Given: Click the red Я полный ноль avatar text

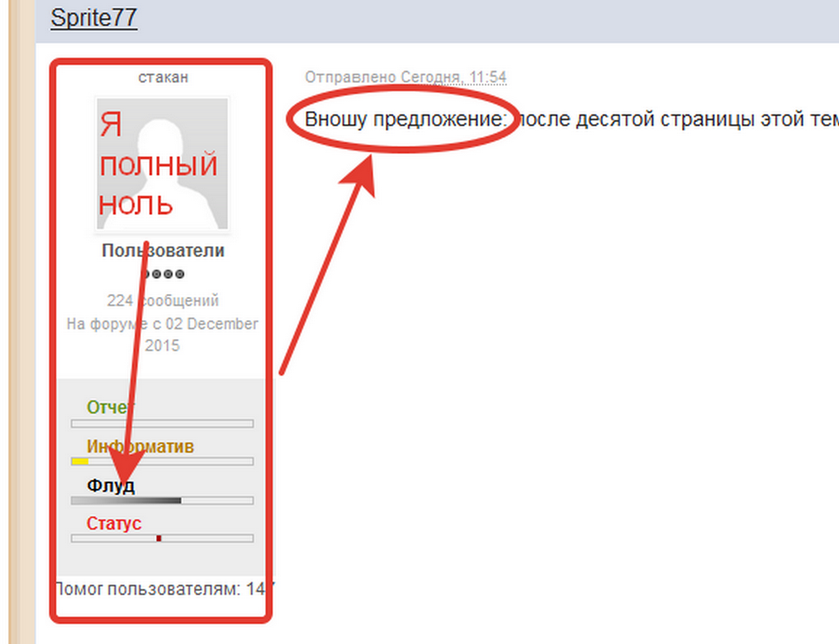Looking at the screenshot, I should [158, 164].
